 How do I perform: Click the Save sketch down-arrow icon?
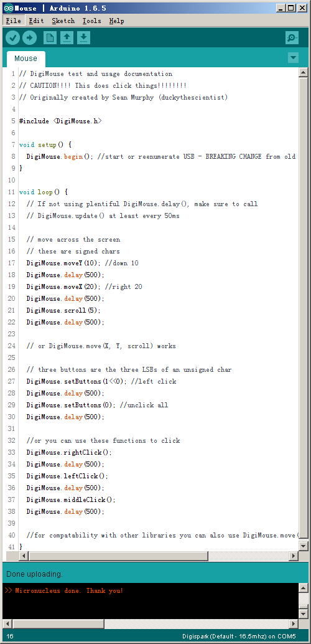pyautogui.click(x=83, y=38)
